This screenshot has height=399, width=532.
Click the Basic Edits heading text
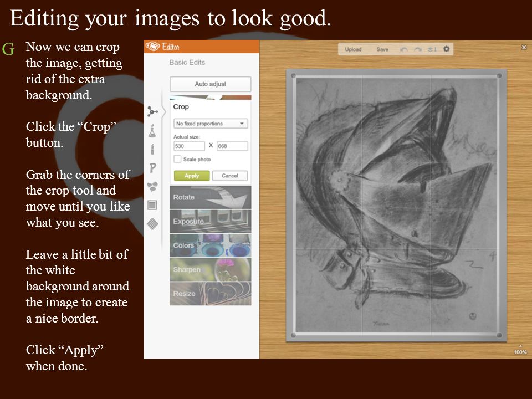pyautogui.click(x=187, y=63)
